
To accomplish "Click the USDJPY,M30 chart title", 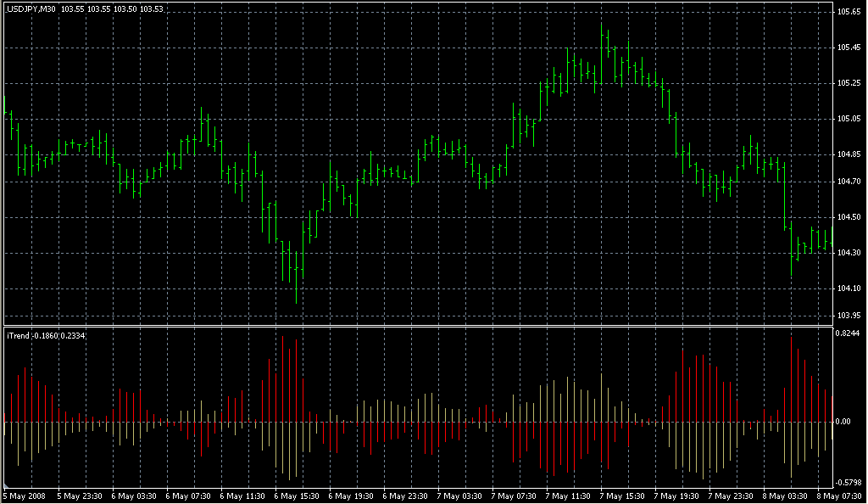I will [x=31, y=8].
